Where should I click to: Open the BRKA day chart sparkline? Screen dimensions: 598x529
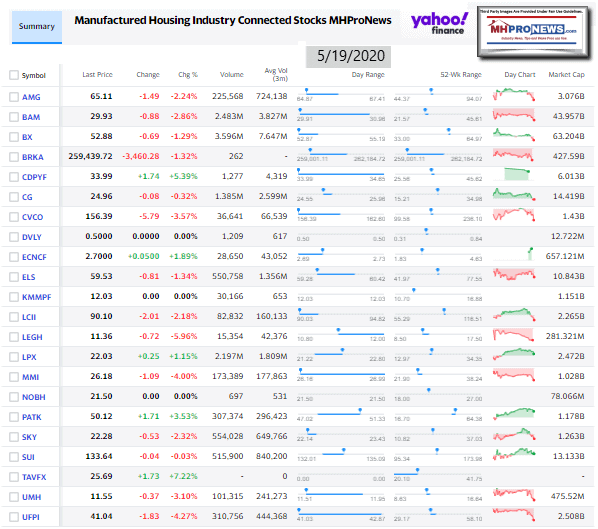pyautogui.click(x=513, y=154)
